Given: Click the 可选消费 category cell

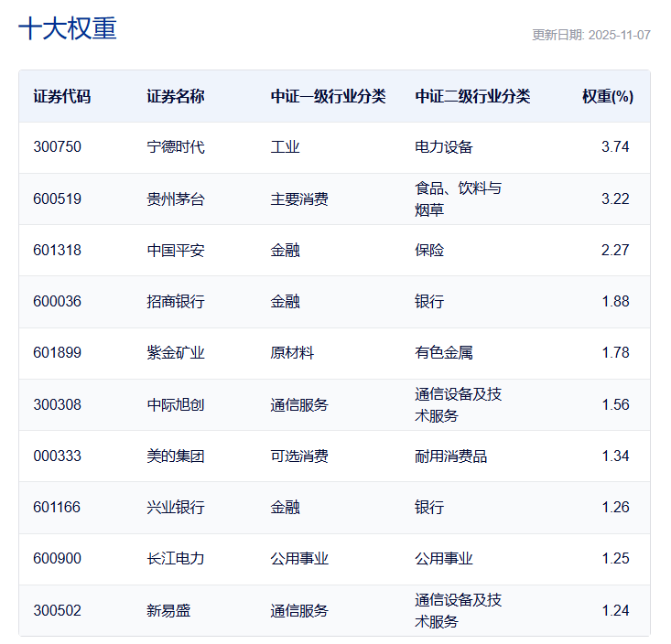Looking at the screenshot, I should [x=299, y=456].
